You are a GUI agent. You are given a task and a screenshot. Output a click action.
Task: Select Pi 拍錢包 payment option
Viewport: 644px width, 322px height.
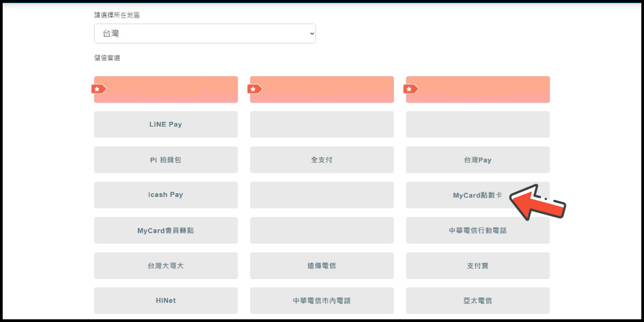pos(166,160)
